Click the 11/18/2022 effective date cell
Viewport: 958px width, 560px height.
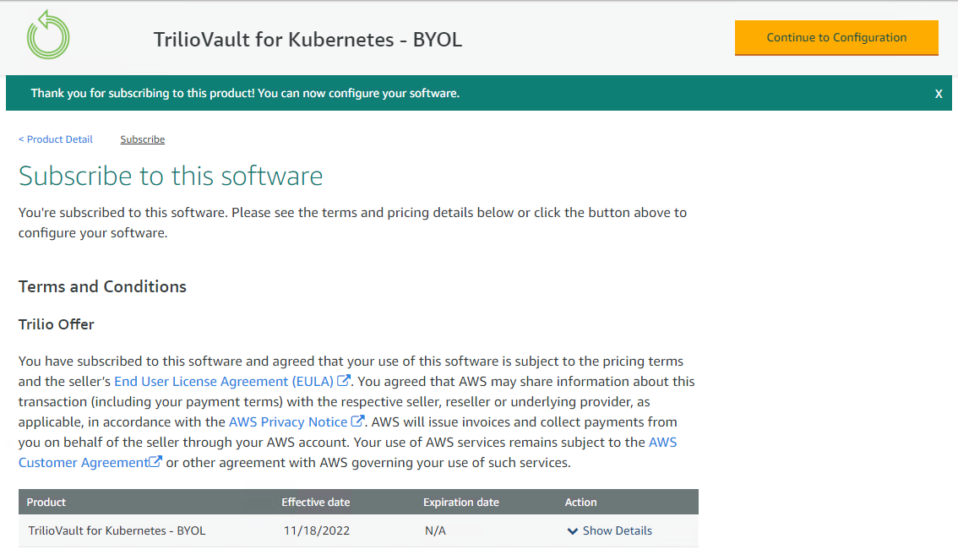pos(317,531)
